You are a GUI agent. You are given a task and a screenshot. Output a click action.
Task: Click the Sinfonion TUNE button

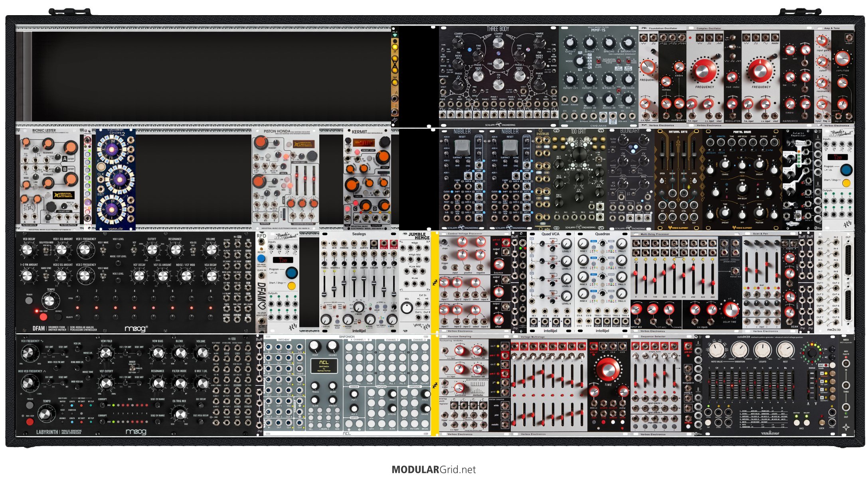(x=320, y=410)
